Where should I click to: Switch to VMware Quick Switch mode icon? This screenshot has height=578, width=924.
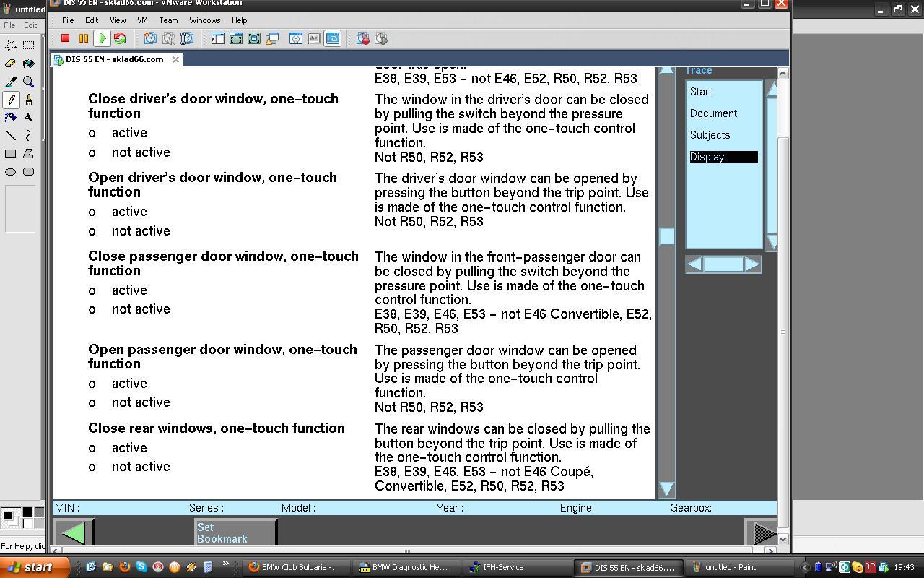(235, 38)
